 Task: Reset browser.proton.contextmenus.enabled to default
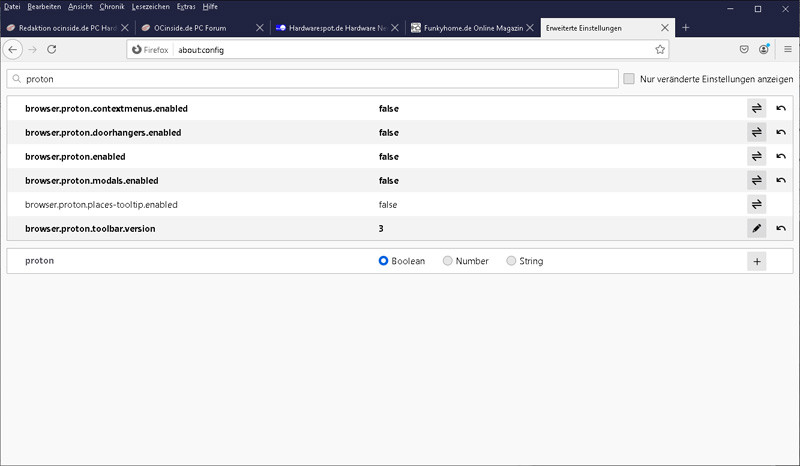tap(781, 108)
